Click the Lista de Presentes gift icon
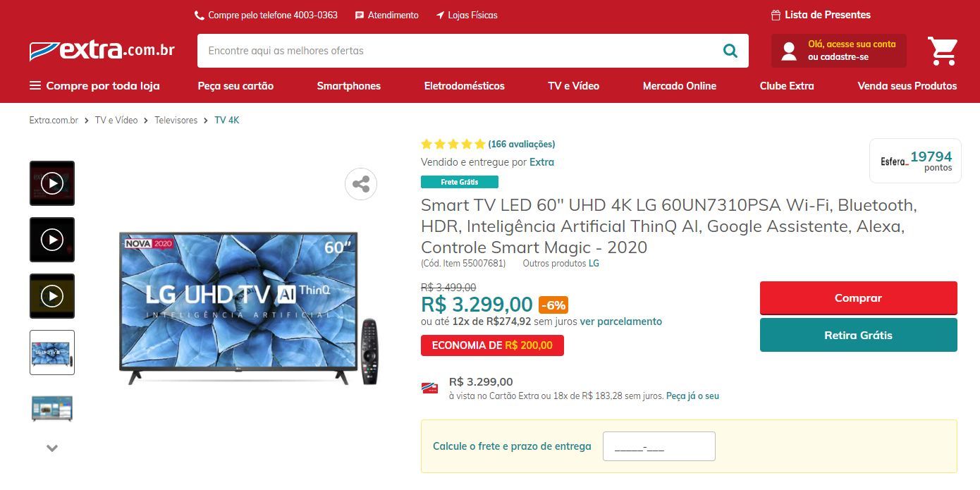The width and height of the screenshot is (980, 490). click(776, 15)
